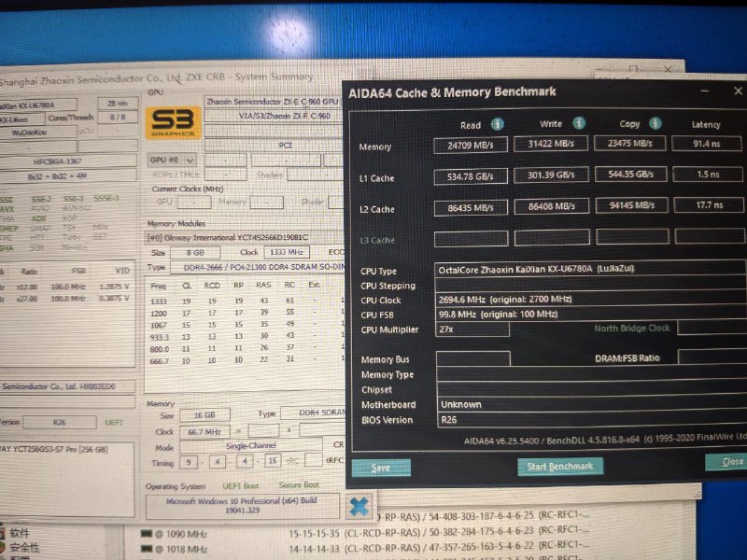Click the empty L3 Cache Read field
Screen dimensions: 747x560
[x=472, y=239]
